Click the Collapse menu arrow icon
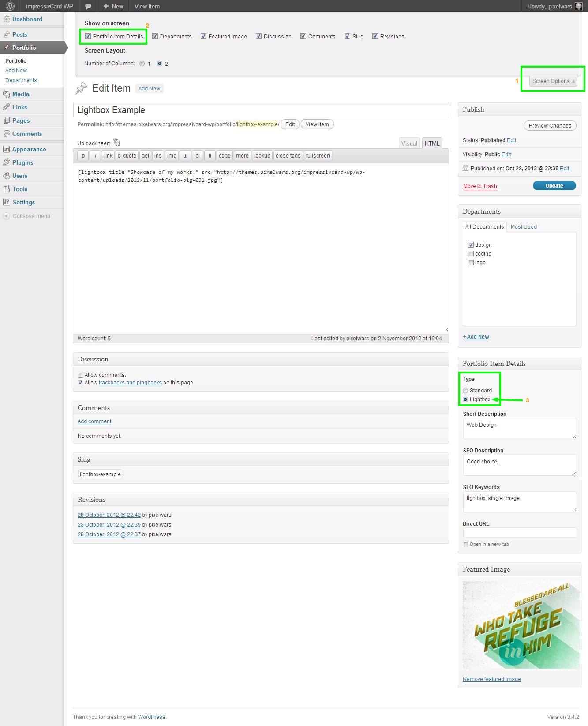Screen dimensions: 588x726 click(x=6, y=216)
